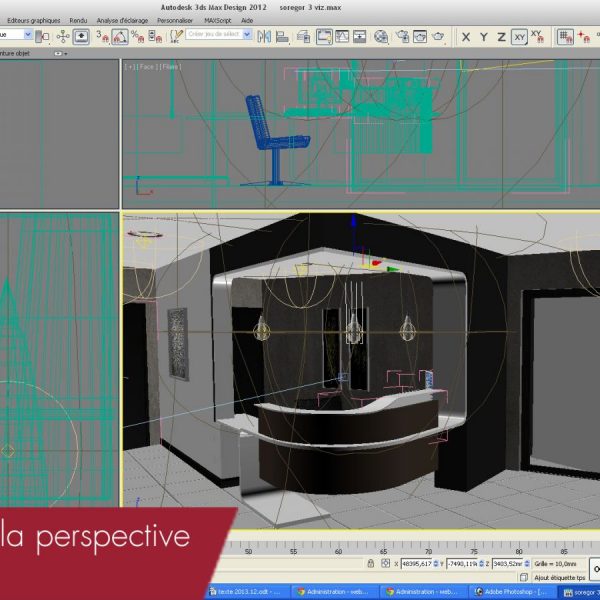Open the MAXScript menu
The width and height of the screenshot is (600, 600).
217,20
